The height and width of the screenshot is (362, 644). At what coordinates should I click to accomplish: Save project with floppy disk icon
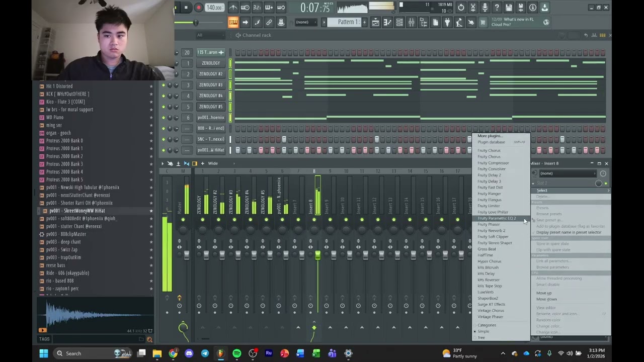[x=509, y=8]
